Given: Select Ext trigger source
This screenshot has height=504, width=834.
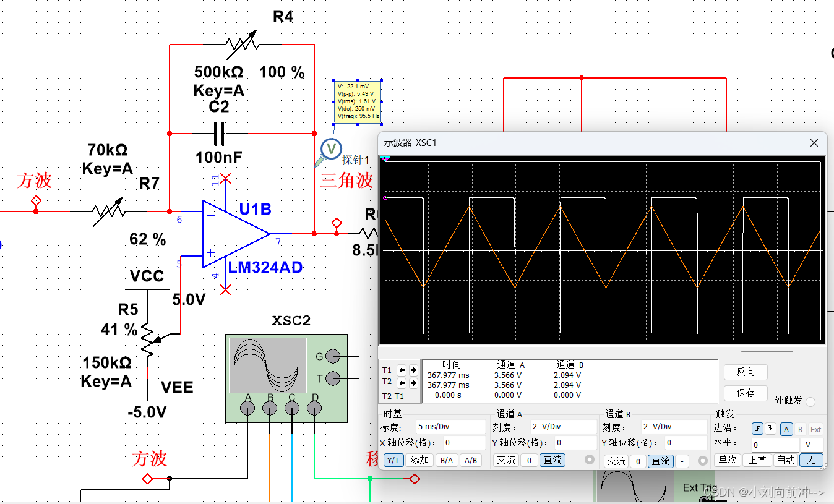Looking at the screenshot, I should point(815,429).
